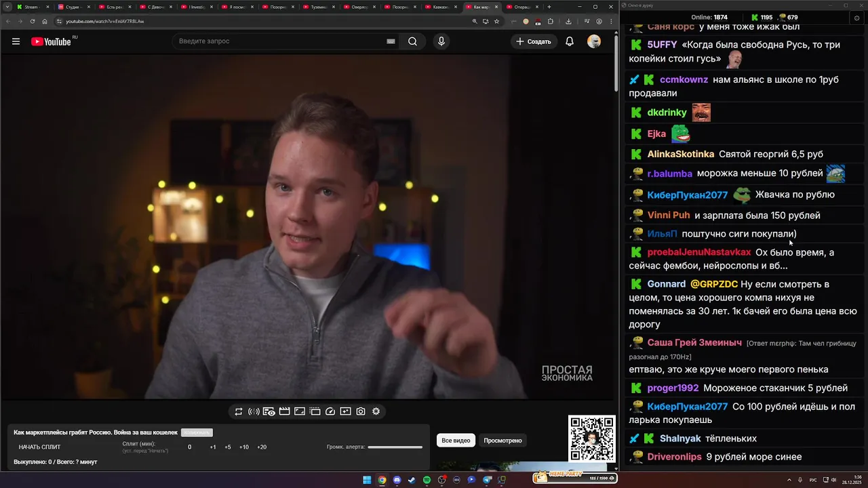Click НАЧАТЬ СПЛИТ
This screenshot has width=868, height=488.
(39, 447)
